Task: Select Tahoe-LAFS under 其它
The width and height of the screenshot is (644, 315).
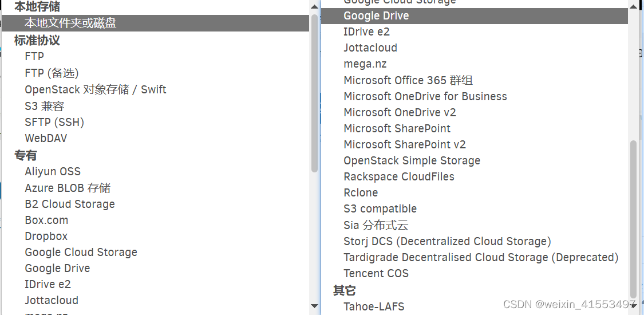Action: pyautogui.click(x=374, y=306)
